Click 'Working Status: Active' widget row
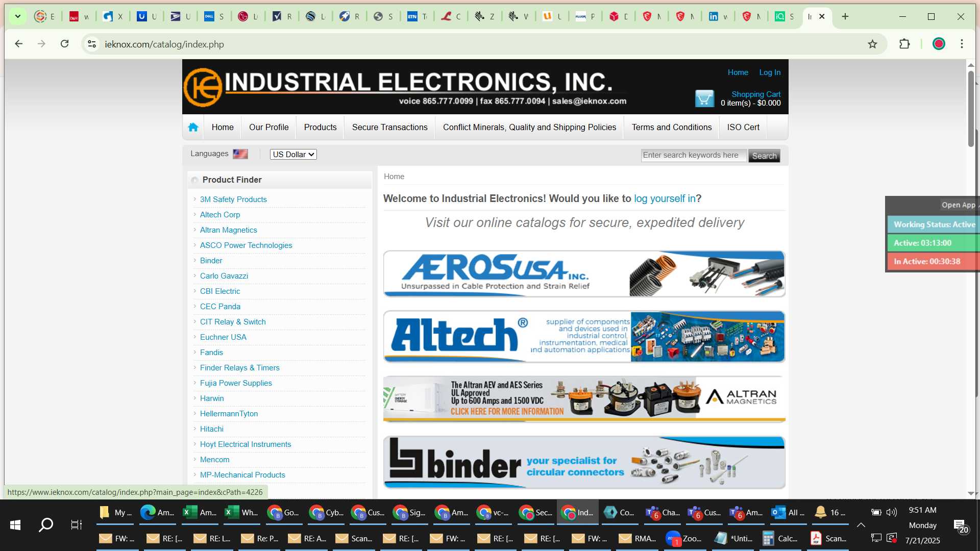The height and width of the screenshot is (551, 980). coord(934,224)
